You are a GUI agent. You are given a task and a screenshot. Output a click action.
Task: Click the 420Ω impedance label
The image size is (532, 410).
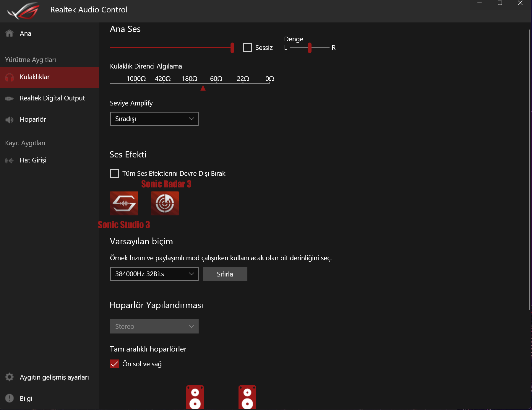tap(163, 79)
